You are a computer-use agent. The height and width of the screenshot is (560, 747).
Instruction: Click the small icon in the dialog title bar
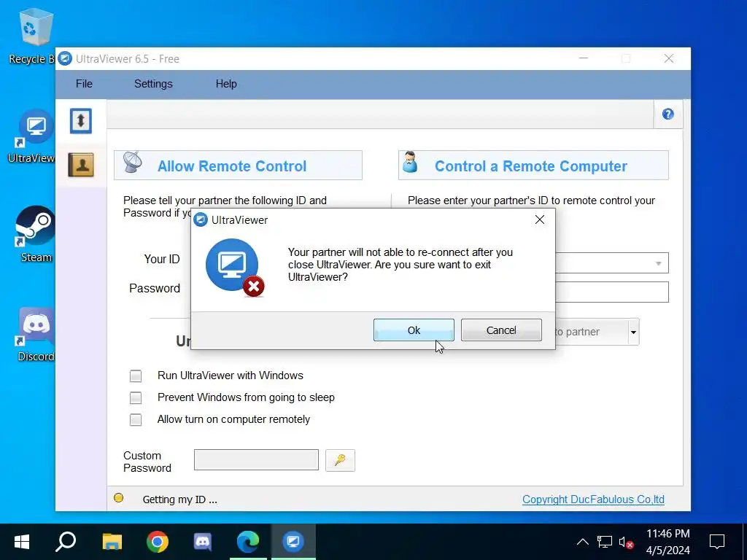point(201,220)
